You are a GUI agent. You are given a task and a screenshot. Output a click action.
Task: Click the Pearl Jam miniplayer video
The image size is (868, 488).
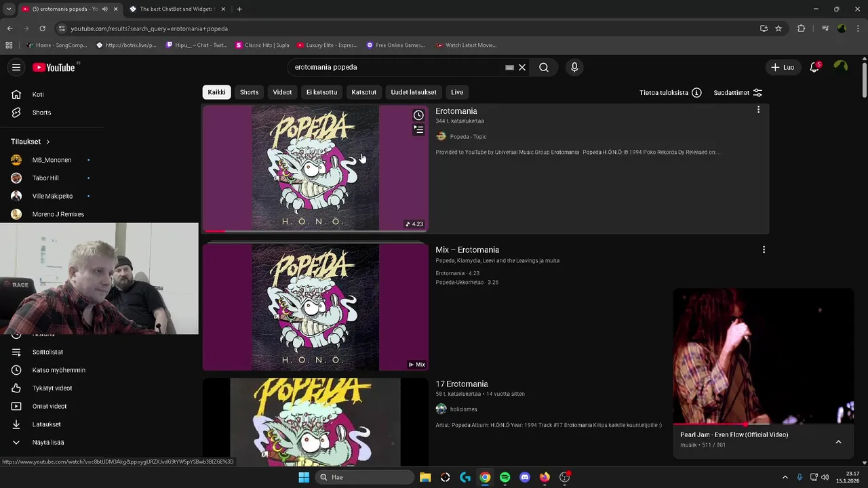tap(763, 356)
